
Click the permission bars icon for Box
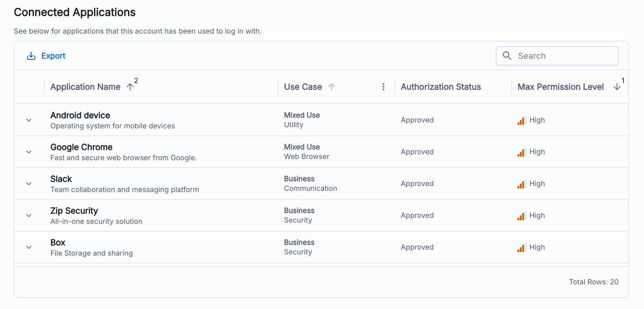[521, 247]
